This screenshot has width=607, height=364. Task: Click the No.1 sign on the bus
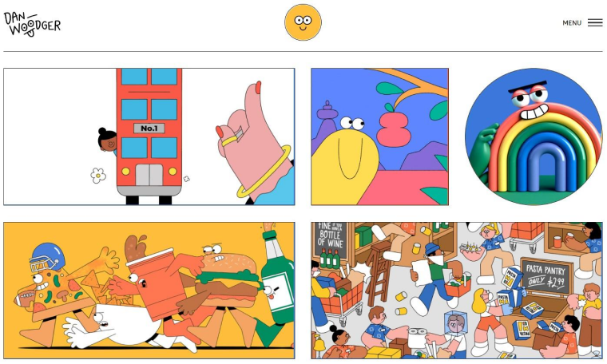click(x=149, y=128)
